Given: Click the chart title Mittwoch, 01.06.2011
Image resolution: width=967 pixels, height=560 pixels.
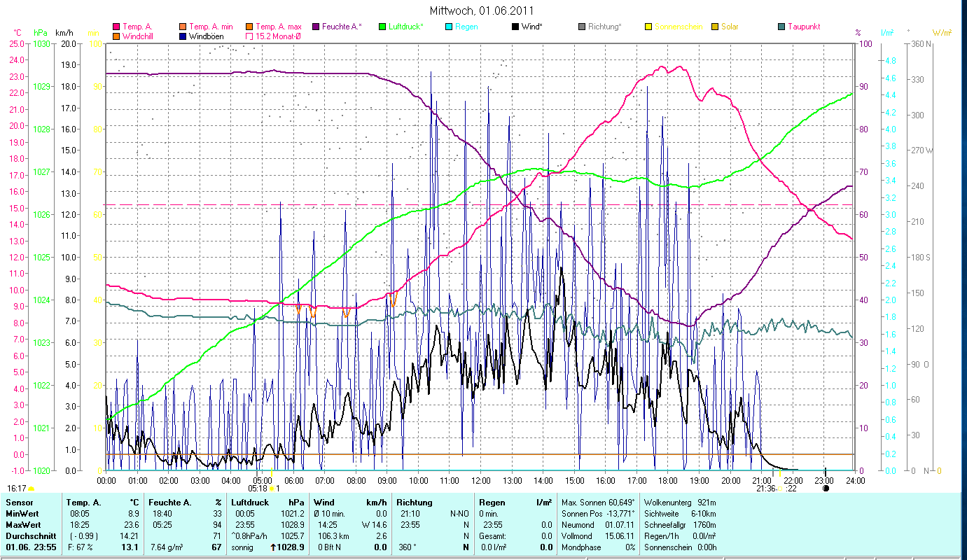Looking at the screenshot, I should 482,10.
